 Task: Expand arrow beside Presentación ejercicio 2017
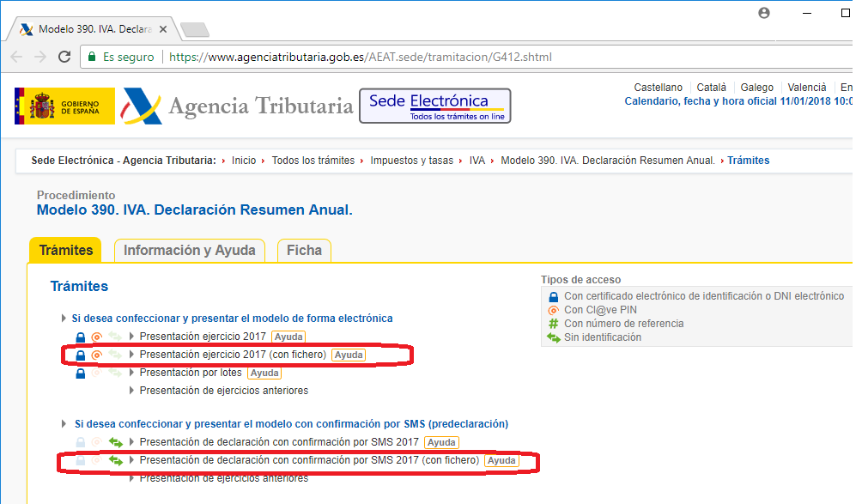click(131, 337)
